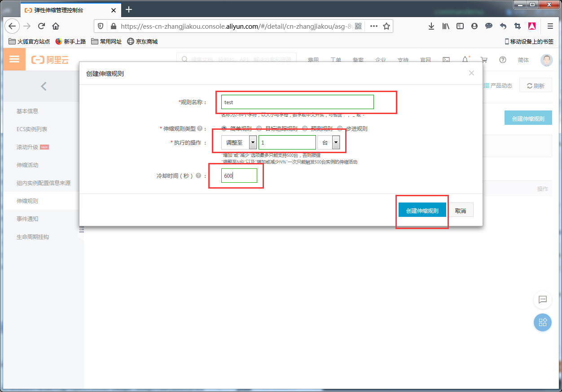Image resolution: width=562 pixels, height=392 pixels.
Task: Collapse the sidebar with the back chevron
Action: [44, 86]
